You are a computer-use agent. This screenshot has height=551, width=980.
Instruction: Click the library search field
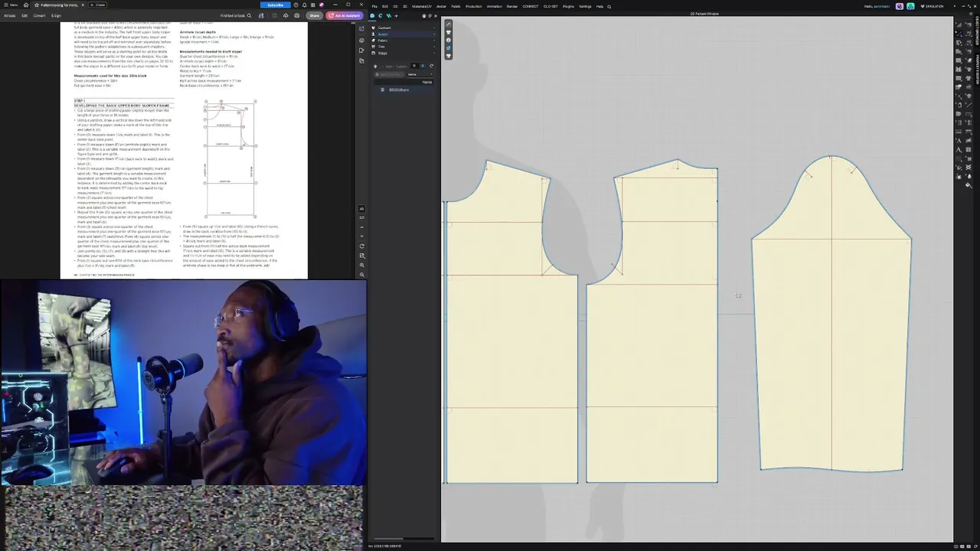pyautogui.click(x=390, y=74)
